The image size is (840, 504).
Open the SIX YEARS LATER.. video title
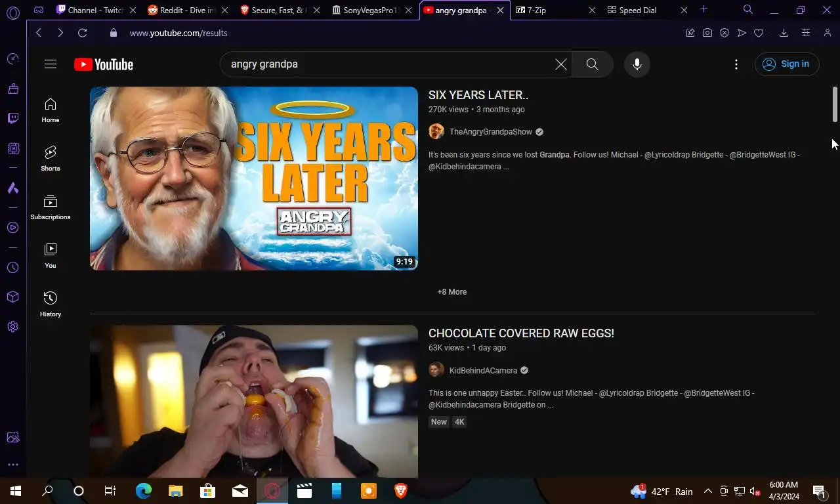click(478, 95)
